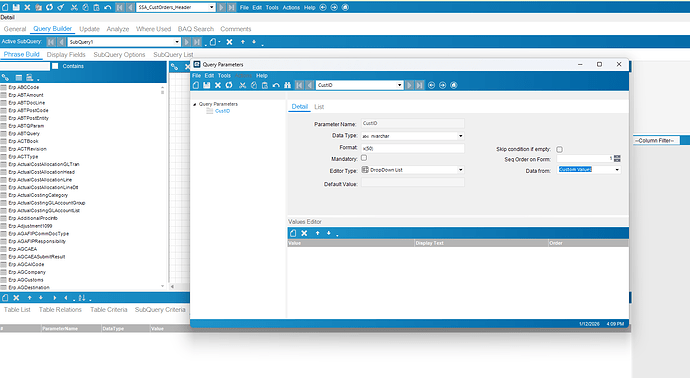Click the table list vertical scrollbar down arrow
690x378 pixels.
pyautogui.click(x=162, y=286)
